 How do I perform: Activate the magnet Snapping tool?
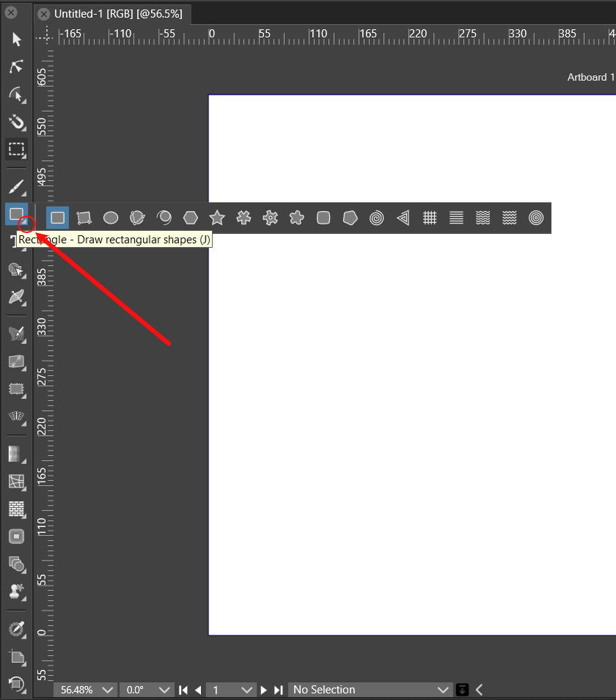pos(16,122)
